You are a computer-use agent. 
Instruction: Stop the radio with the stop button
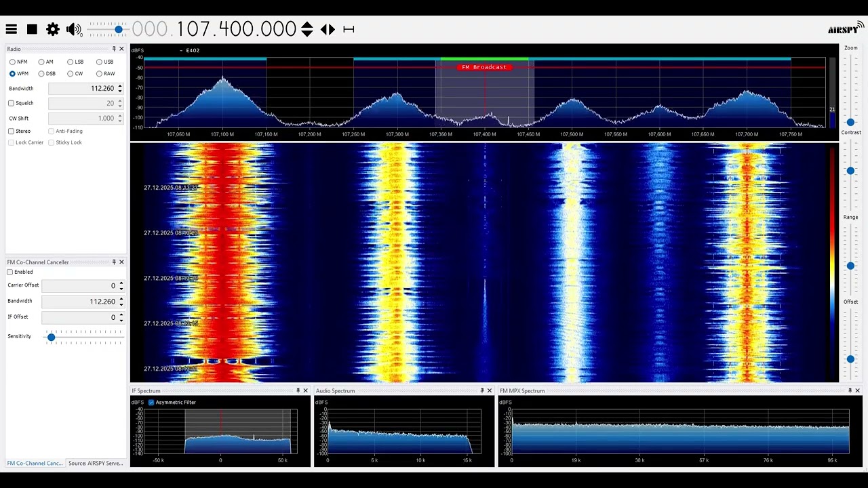32,29
